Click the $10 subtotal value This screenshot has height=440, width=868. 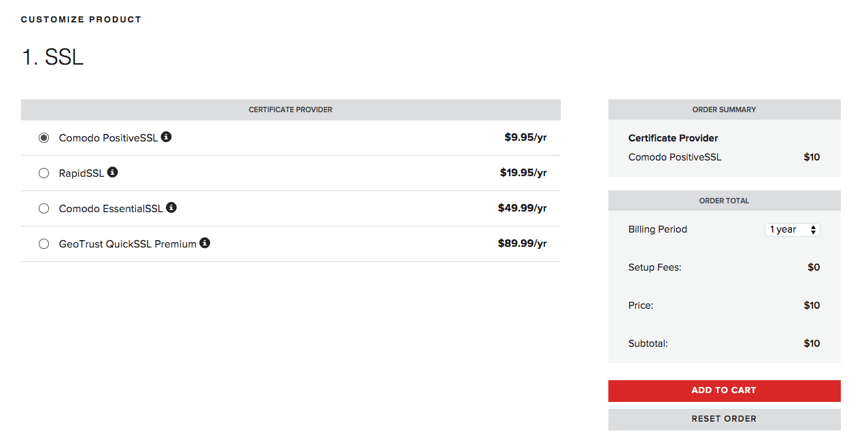click(x=812, y=343)
